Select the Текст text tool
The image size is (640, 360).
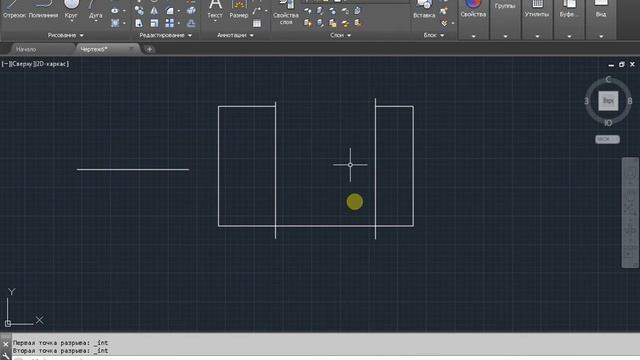[215, 10]
